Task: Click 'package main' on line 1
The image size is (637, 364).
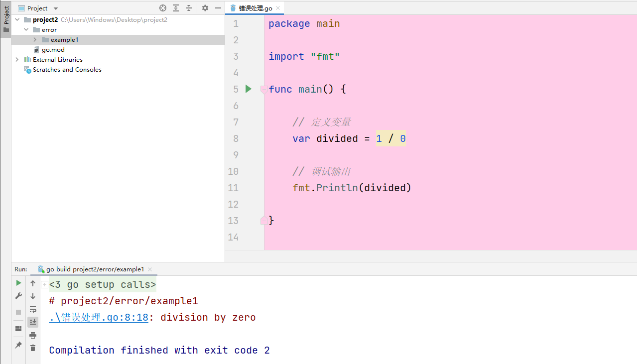Action: pos(304,23)
